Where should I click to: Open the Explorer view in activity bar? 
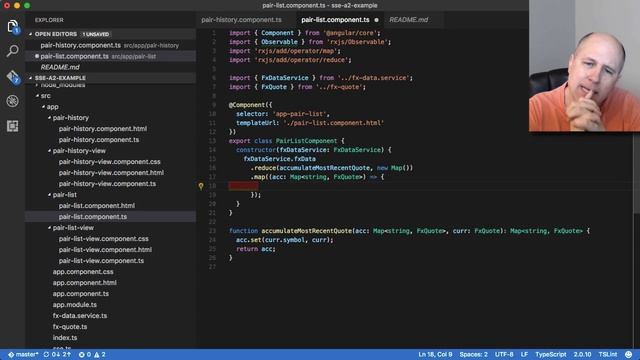[12, 27]
